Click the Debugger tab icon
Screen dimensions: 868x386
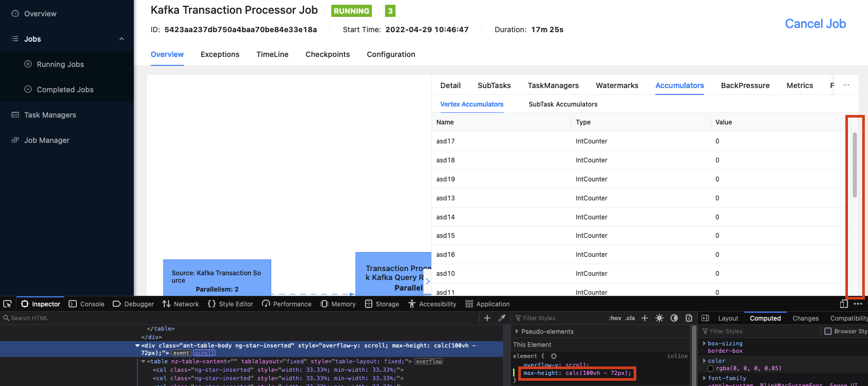coord(117,304)
